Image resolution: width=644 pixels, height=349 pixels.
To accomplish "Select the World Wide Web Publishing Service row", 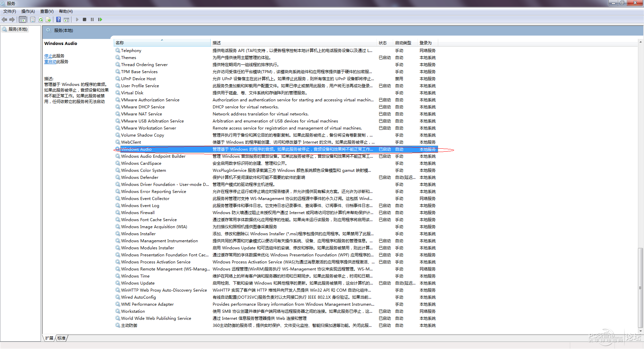I will click(276, 318).
